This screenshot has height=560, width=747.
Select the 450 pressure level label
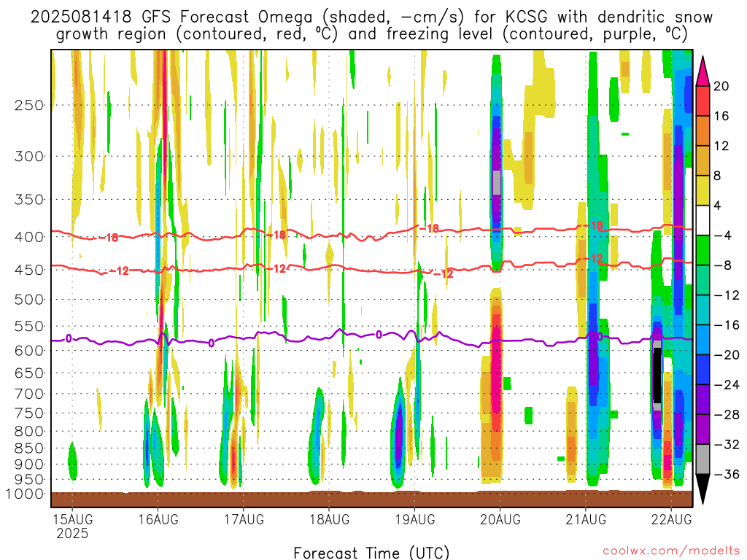click(29, 270)
